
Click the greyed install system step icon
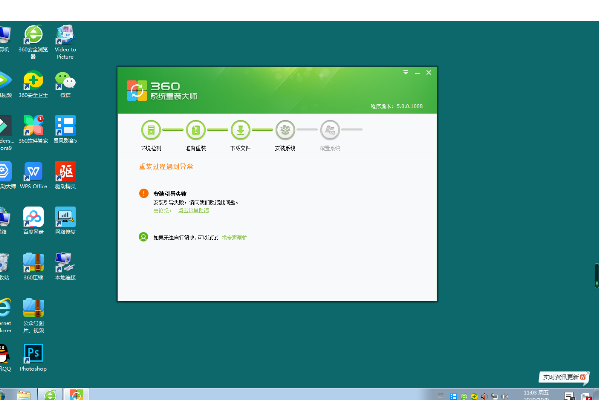click(285, 129)
